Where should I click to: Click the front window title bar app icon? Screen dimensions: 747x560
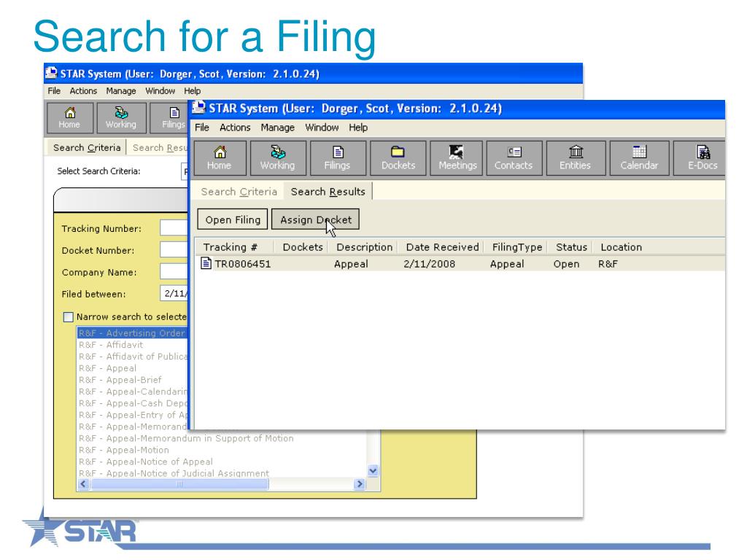pyautogui.click(x=199, y=108)
